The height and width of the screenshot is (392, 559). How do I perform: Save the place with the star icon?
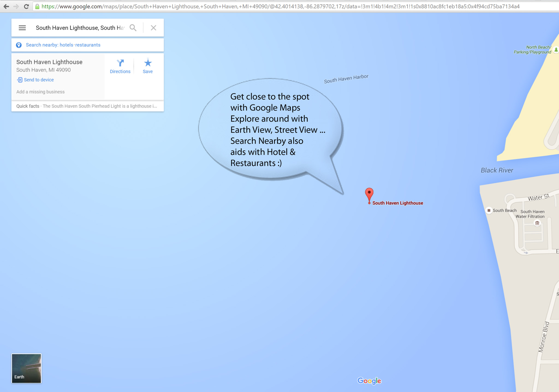click(148, 66)
